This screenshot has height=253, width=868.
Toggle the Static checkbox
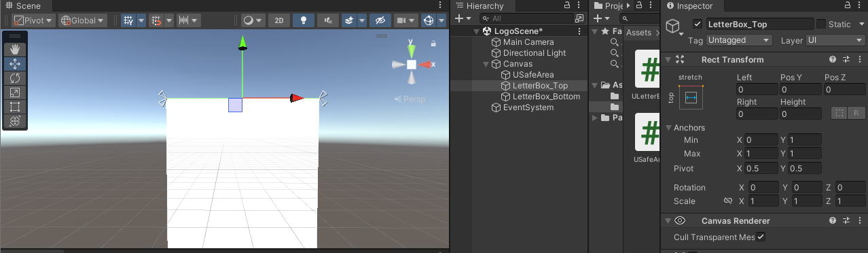pos(821,24)
